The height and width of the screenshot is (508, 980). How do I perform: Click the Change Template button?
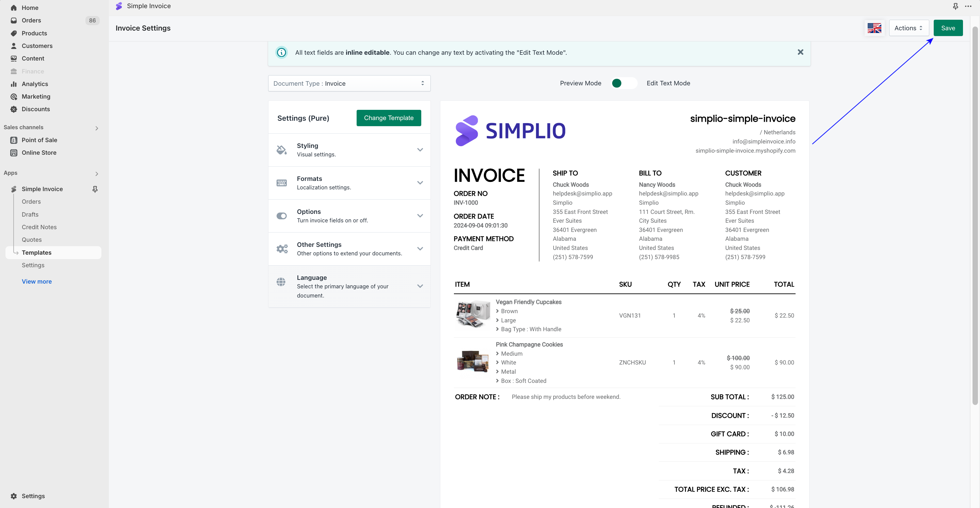coord(388,118)
